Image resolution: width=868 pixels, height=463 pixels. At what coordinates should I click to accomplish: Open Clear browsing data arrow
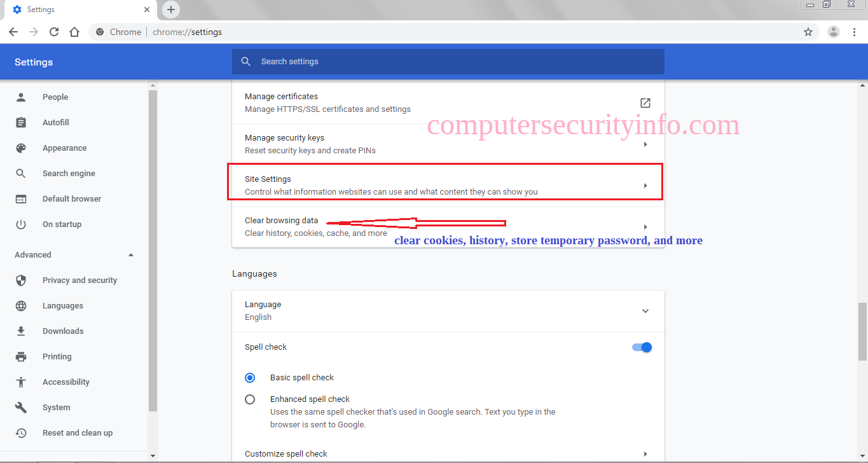(645, 227)
